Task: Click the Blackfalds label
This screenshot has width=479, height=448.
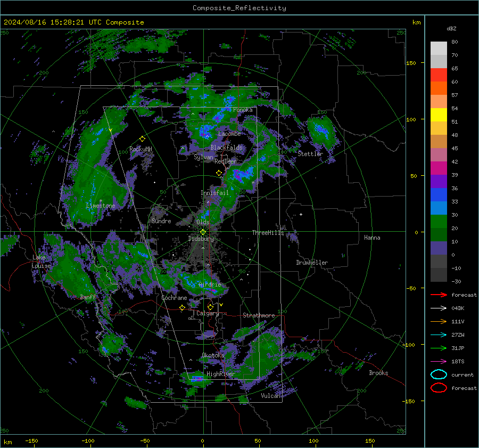Action: [226, 148]
